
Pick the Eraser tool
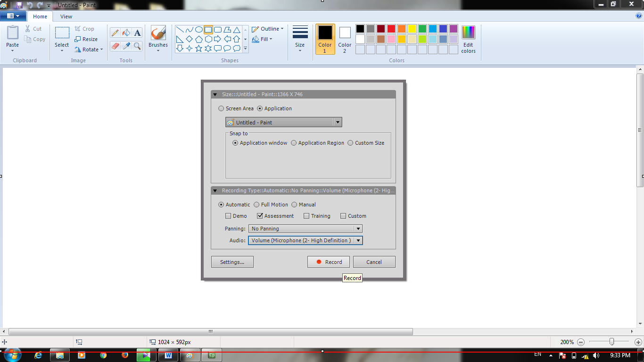115,46
